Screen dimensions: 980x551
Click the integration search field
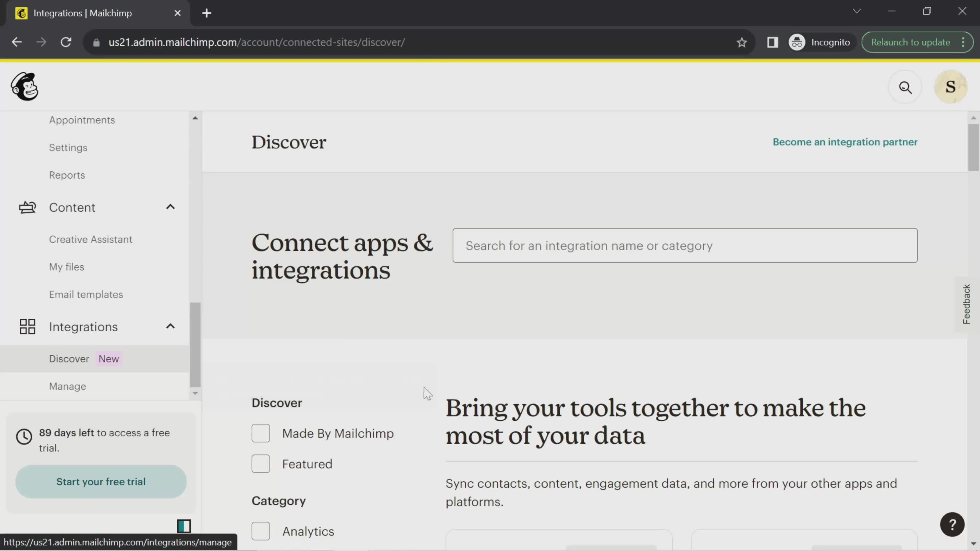click(685, 245)
